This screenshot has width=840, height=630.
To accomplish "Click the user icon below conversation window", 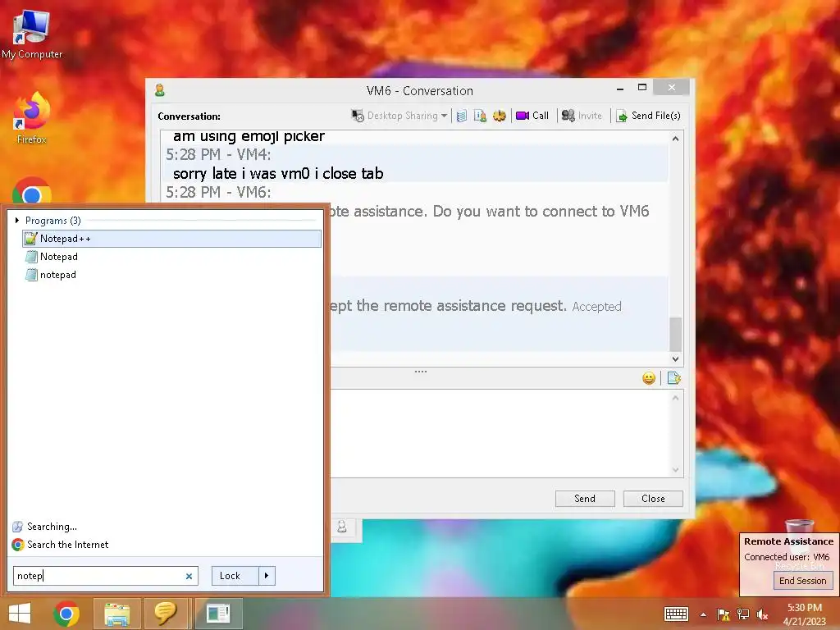I will tap(342, 527).
